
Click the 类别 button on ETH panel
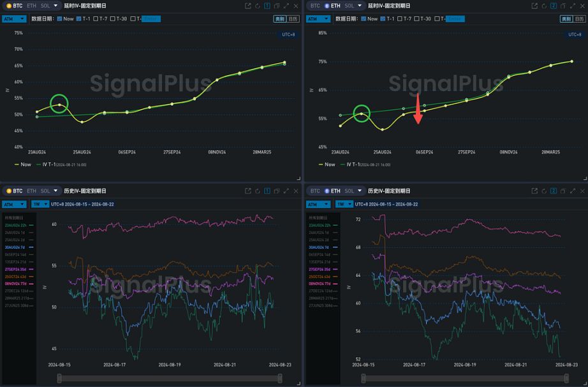(566, 18)
